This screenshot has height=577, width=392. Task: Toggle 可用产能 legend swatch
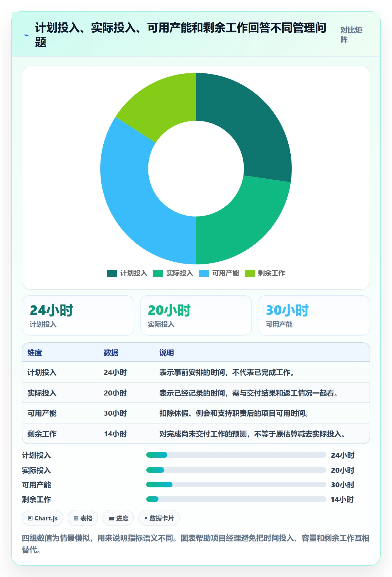pos(204,273)
